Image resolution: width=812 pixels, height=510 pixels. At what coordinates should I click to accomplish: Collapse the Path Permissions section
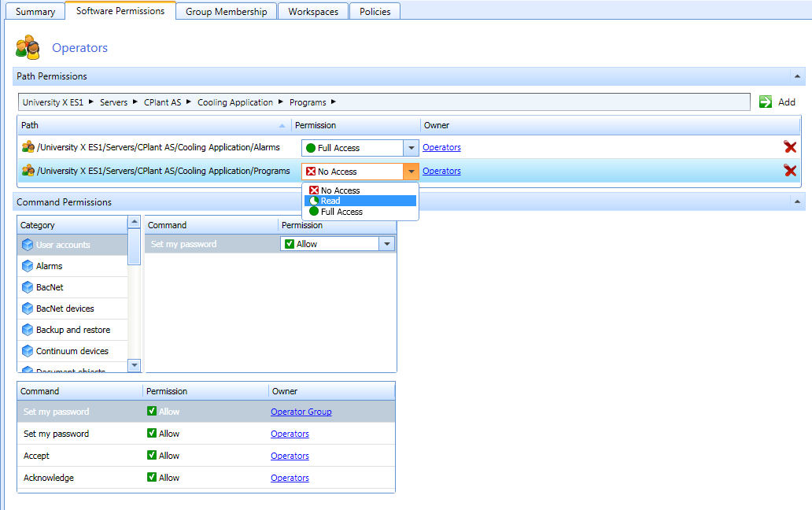797,76
